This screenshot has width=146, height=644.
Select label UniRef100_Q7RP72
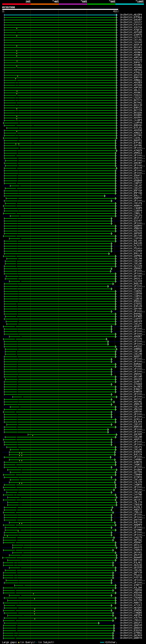pyautogui.click(x=131, y=585)
